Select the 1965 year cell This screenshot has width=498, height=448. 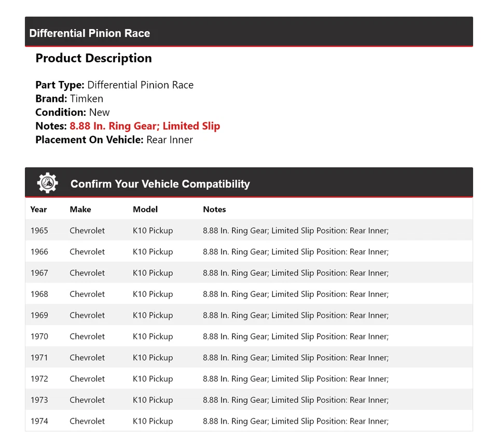(x=39, y=230)
